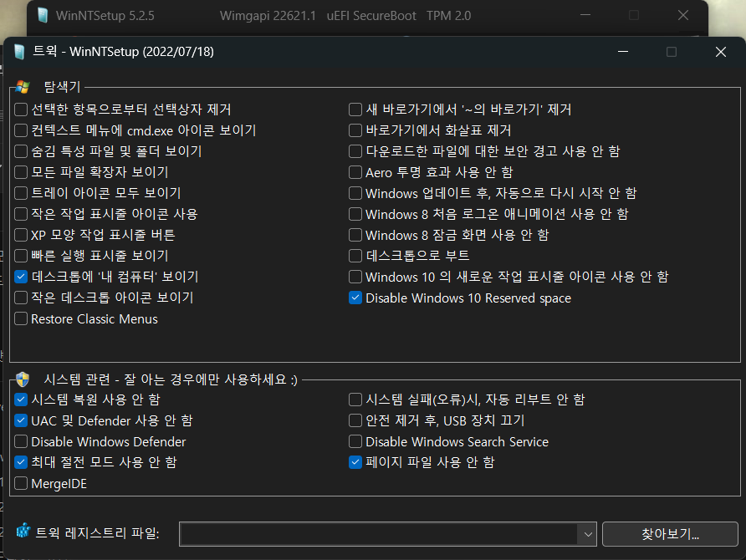This screenshot has width=746, height=560.
Task: Click the registry cube icon beside 트윅 레지스트리 파일
Action: (x=23, y=531)
